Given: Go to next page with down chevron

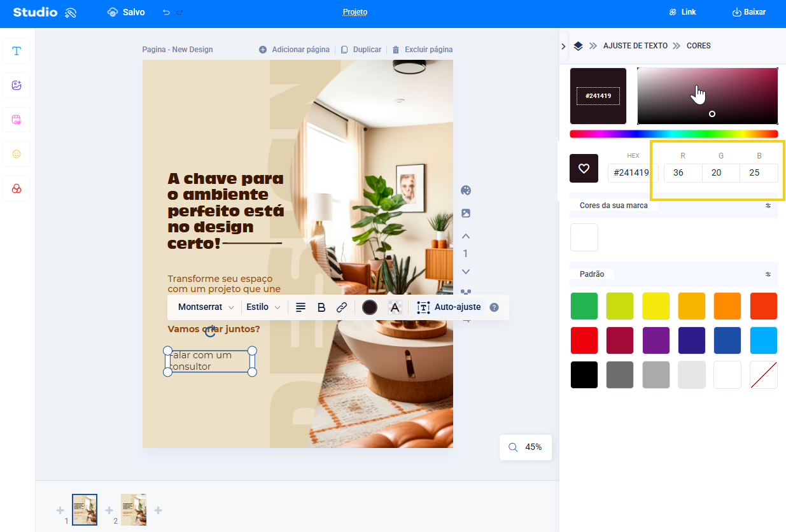Looking at the screenshot, I should (466, 272).
